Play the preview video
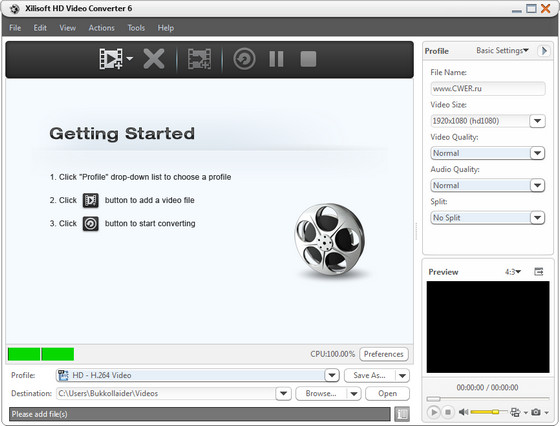This screenshot has height=426, width=560. point(434,412)
